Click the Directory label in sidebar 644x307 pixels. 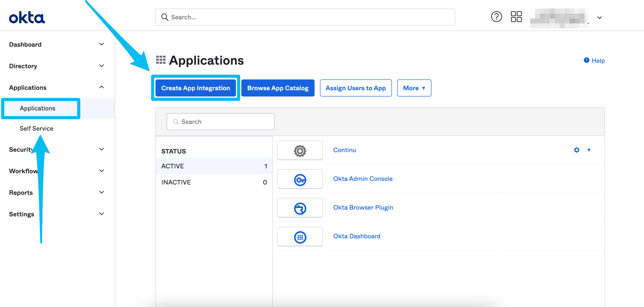23,66
